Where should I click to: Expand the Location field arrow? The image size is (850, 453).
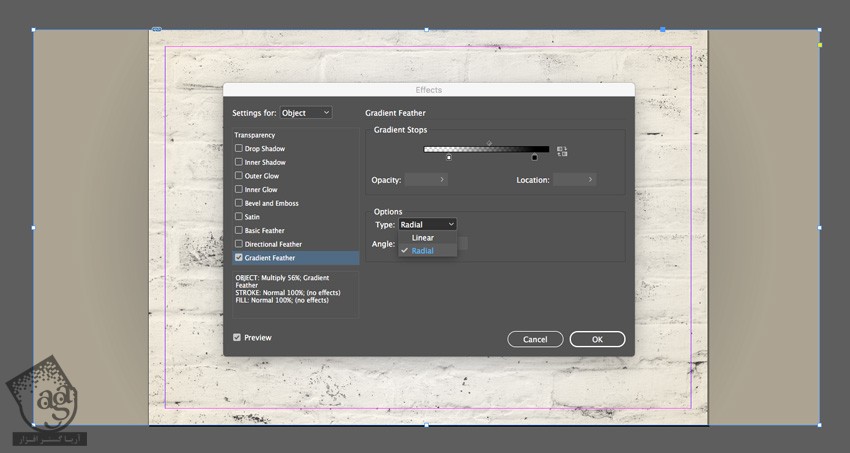590,180
